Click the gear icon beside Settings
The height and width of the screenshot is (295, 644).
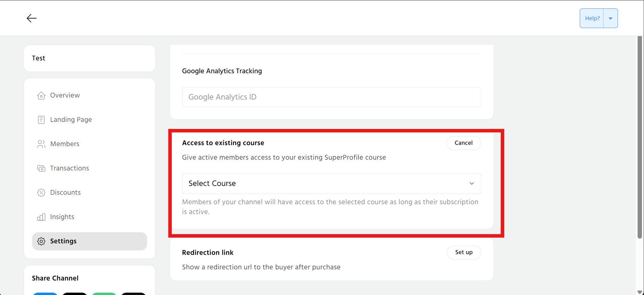tap(41, 241)
